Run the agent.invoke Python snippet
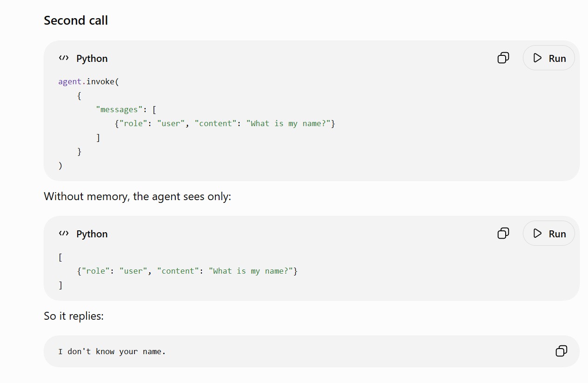Image resolution: width=588 pixels, height=383 pixels. coord(548,58)
